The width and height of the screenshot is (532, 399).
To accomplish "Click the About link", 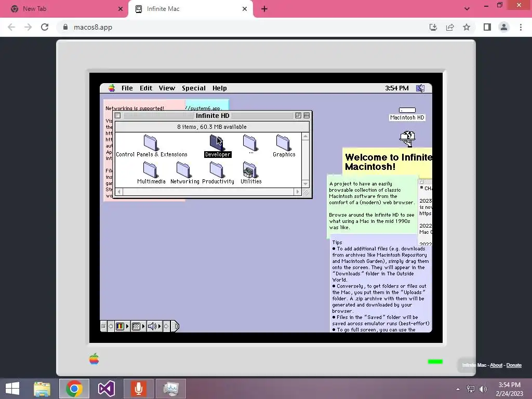I will point(496,365).
